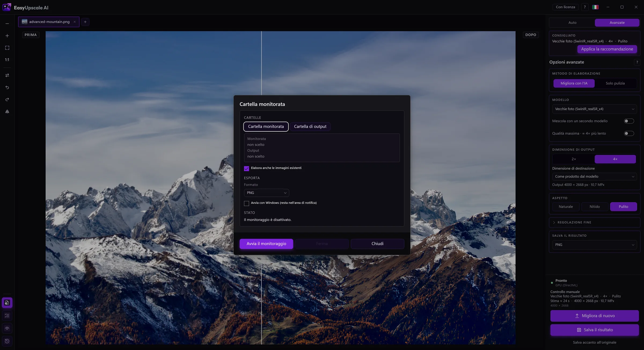
Task: Uncheck 'Elabora anche le immagini esistenti'
Action: (246, 168)
